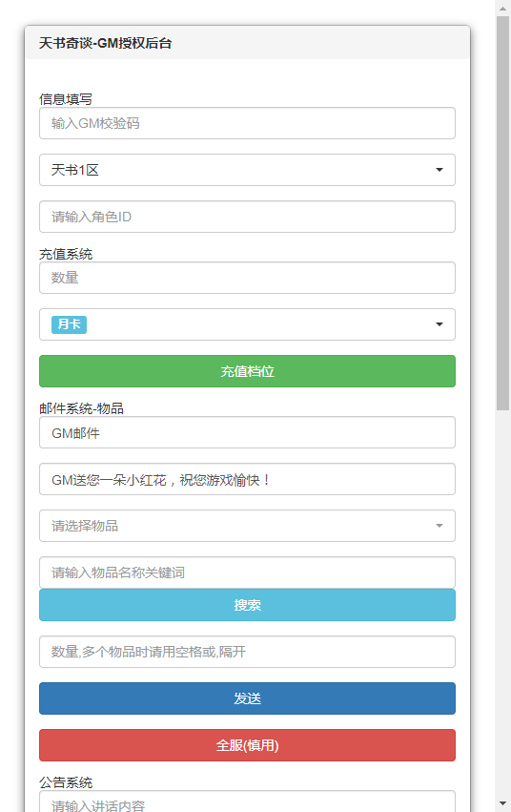The image size is (511, 812).
Task: Click the 天书1区 dropdown caret arrow
Action: [439, 170]
